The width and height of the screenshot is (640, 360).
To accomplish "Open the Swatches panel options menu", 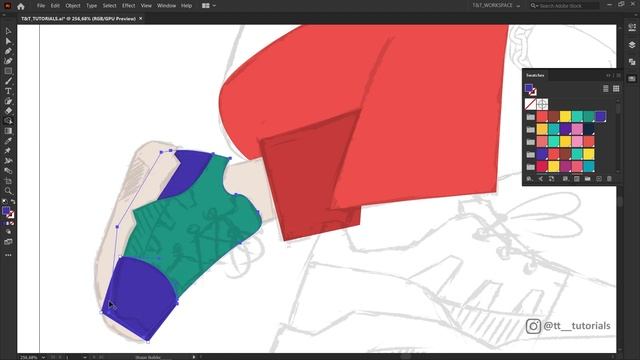I will tap(618, 75).
